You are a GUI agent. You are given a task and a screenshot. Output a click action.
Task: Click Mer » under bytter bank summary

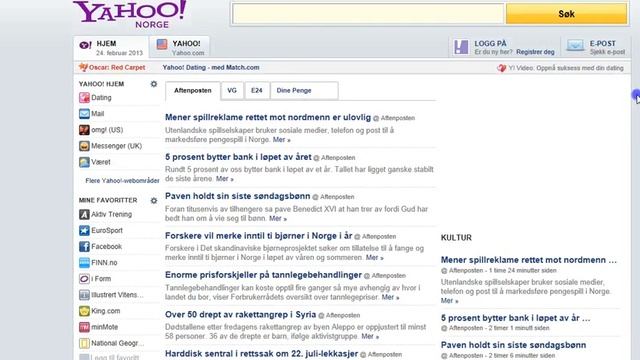225,179
